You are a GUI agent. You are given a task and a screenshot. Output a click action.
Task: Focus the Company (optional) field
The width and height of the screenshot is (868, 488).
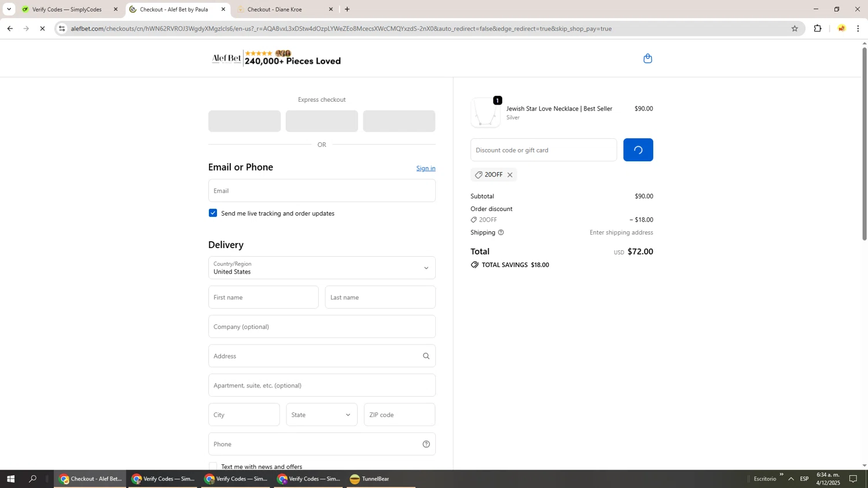click(x=322, y=327)
